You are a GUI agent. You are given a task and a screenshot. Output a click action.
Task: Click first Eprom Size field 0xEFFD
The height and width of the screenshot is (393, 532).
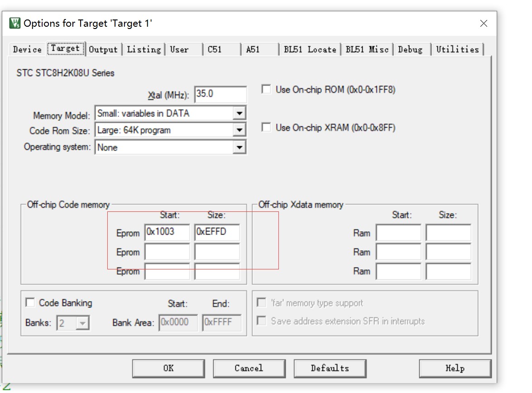(x=217, y=232)
